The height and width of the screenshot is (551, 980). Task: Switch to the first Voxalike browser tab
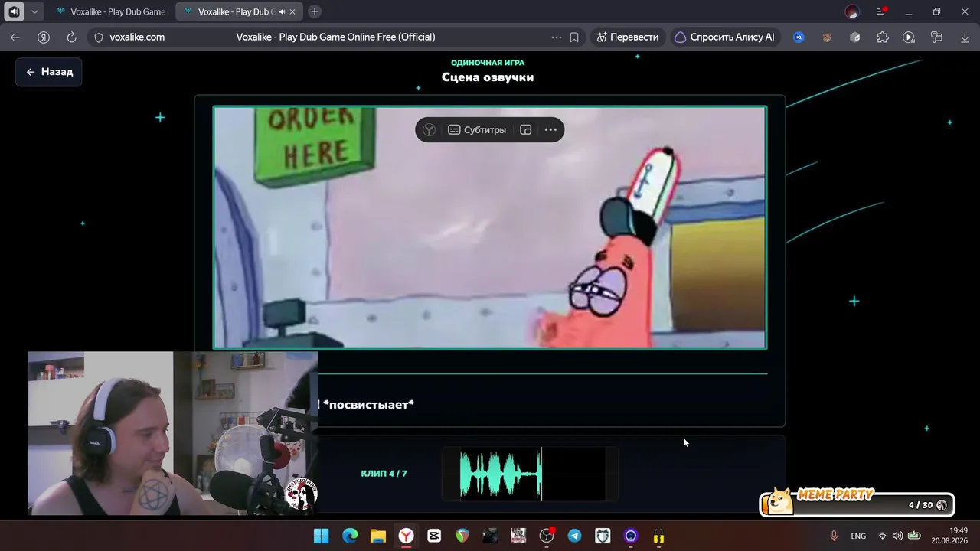[x=109, y=12]
